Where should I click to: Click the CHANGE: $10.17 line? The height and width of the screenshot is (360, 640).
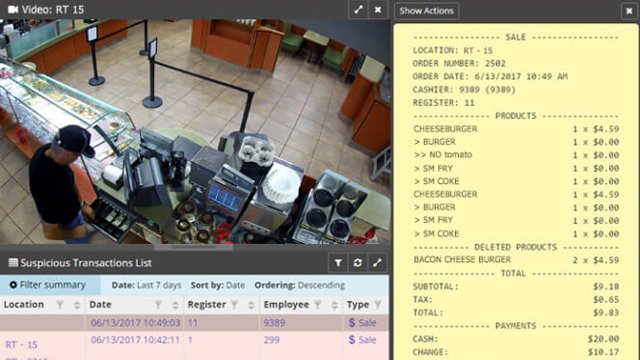516,352
